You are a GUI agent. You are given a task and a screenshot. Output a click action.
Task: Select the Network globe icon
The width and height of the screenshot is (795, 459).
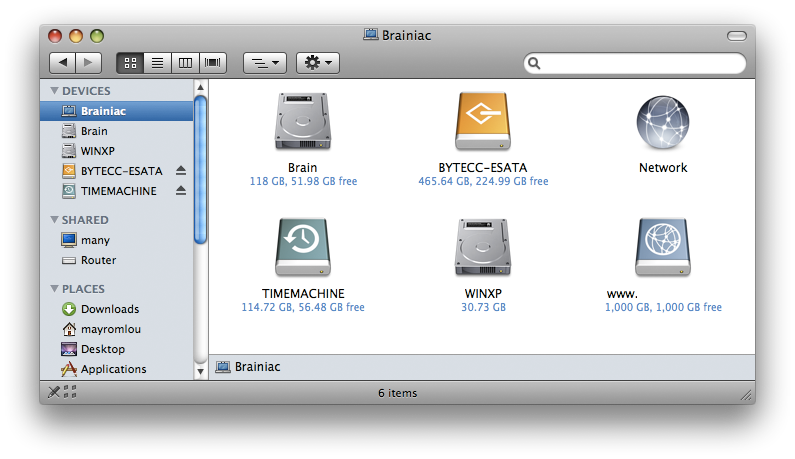click(663, 122)
